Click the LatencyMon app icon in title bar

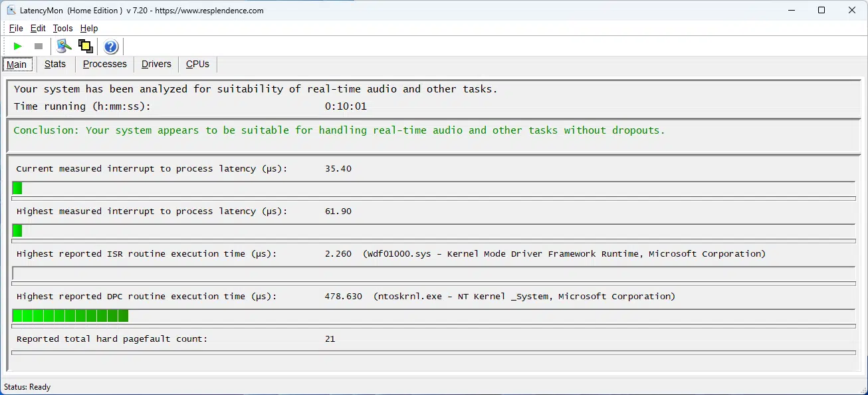(x=11, y=10)
